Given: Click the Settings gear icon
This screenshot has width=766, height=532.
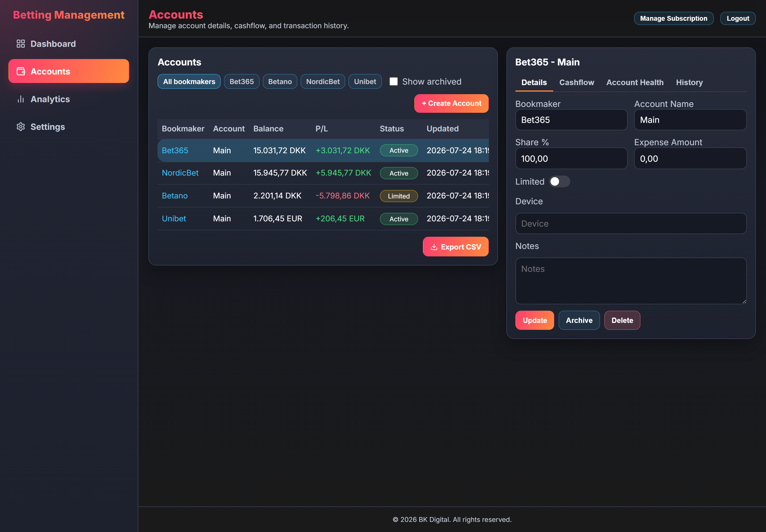Looking at the screenshot, I should (x=21, y=127).
